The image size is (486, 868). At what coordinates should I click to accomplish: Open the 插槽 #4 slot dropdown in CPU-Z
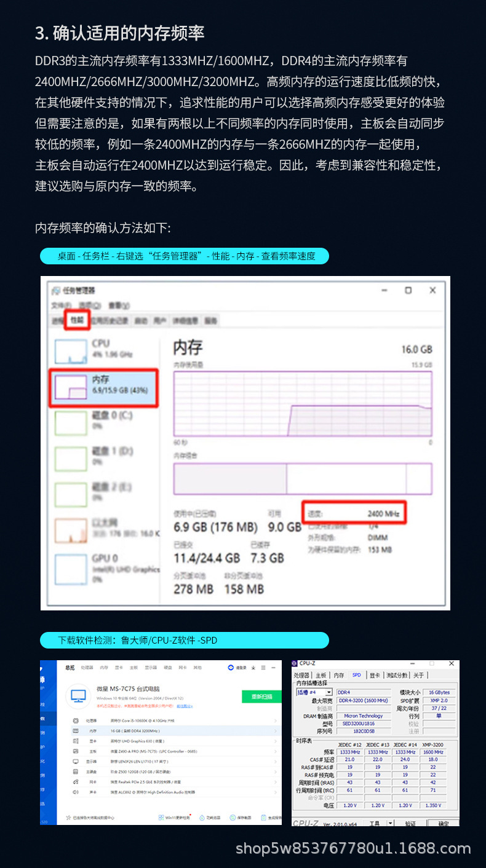point(315,692)
